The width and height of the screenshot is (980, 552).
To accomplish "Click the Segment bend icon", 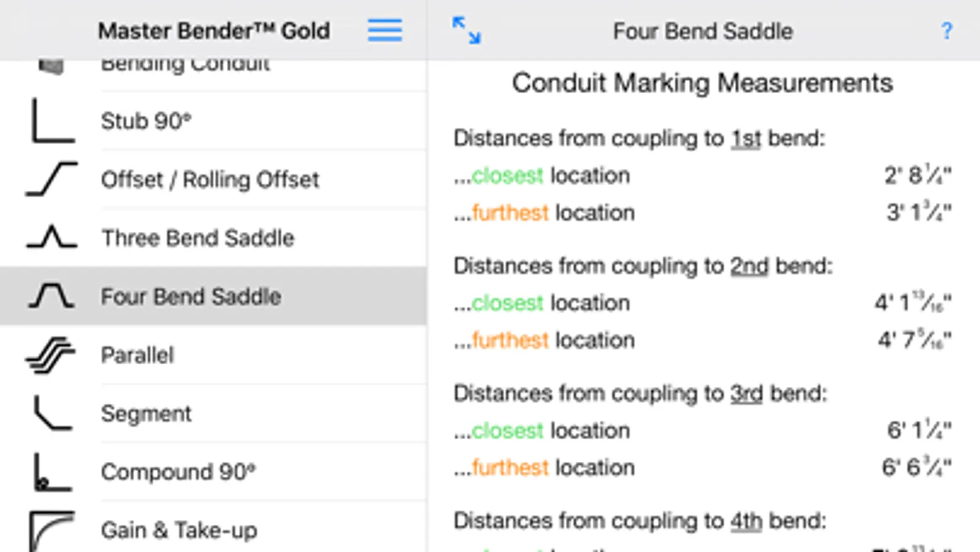I will (52, 413).
